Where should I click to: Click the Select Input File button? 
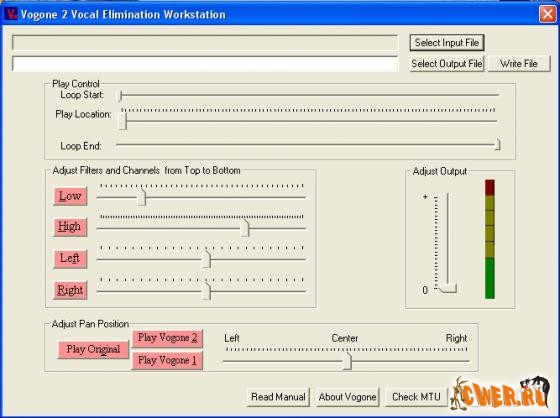pyautogui.click(x=446, y=43)
